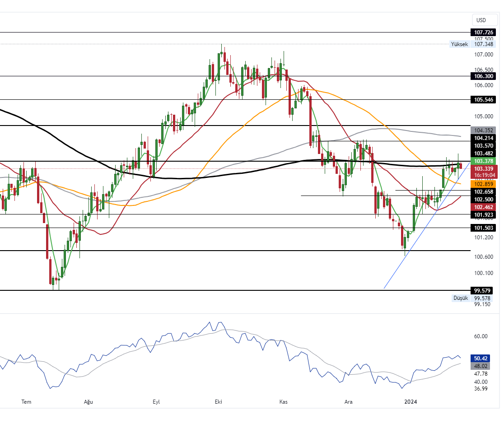504x424 pixels.
Task: Click the 99.579 support line label
Action: 482,290
